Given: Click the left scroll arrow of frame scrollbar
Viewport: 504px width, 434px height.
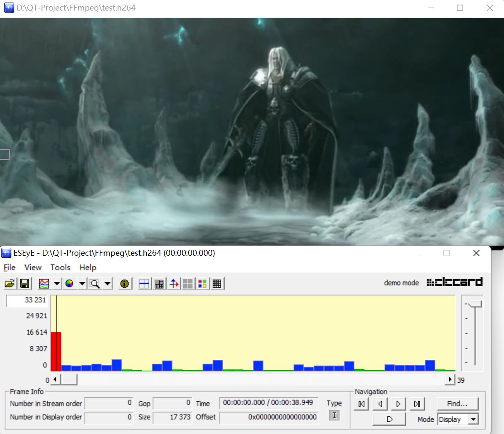Looking at the screenshot, I should (x=55, y=380).
